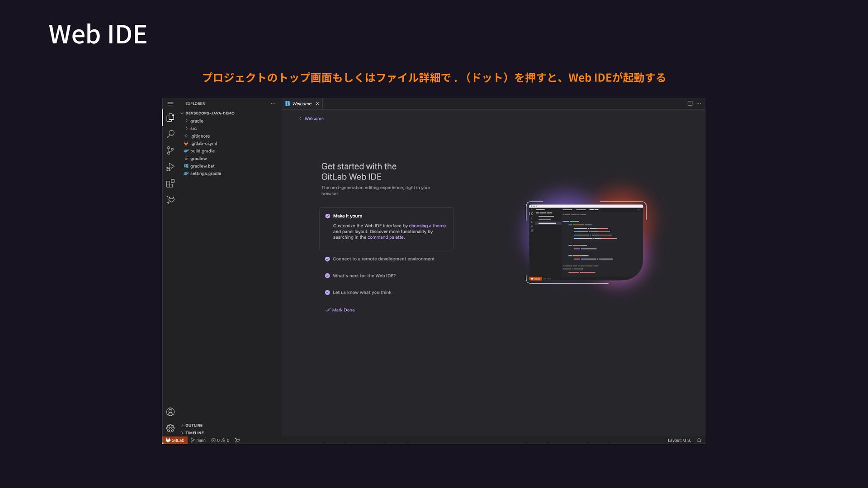The width and height of the screenshot is (868, 488).
Task: Open the Search panel icon
Action: [170, 134]
